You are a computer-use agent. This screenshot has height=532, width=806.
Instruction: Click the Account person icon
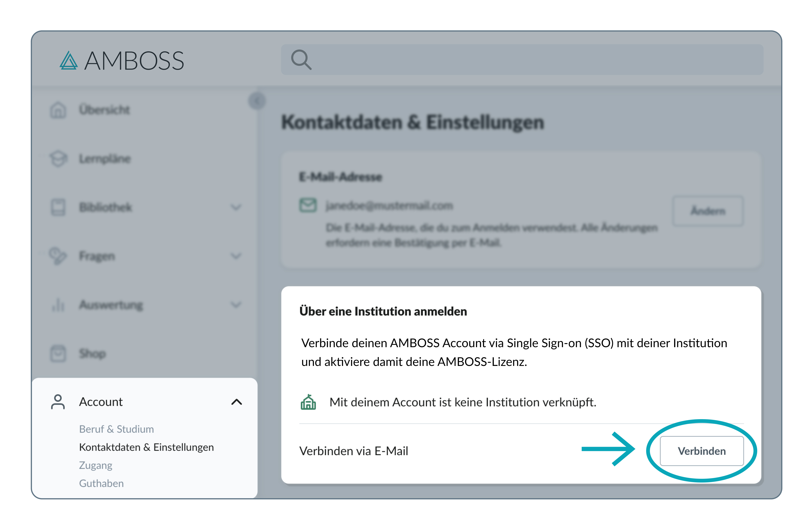tap(58, 402)
